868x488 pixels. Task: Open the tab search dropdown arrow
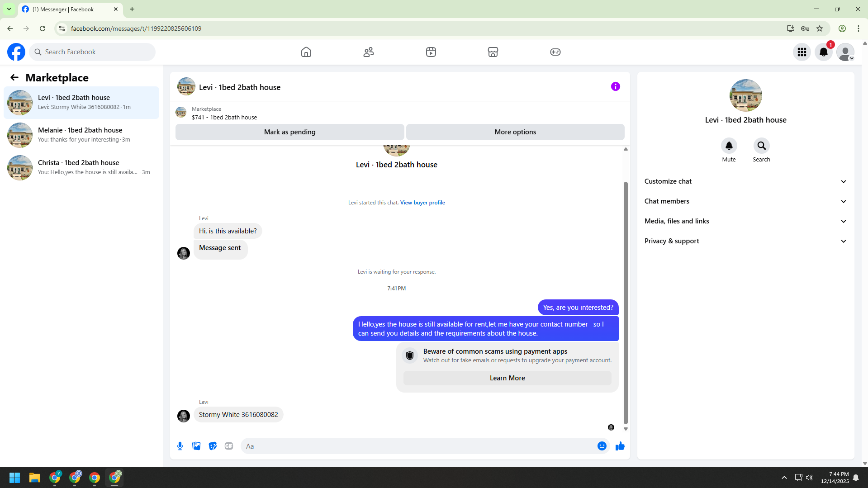[9, 9]
